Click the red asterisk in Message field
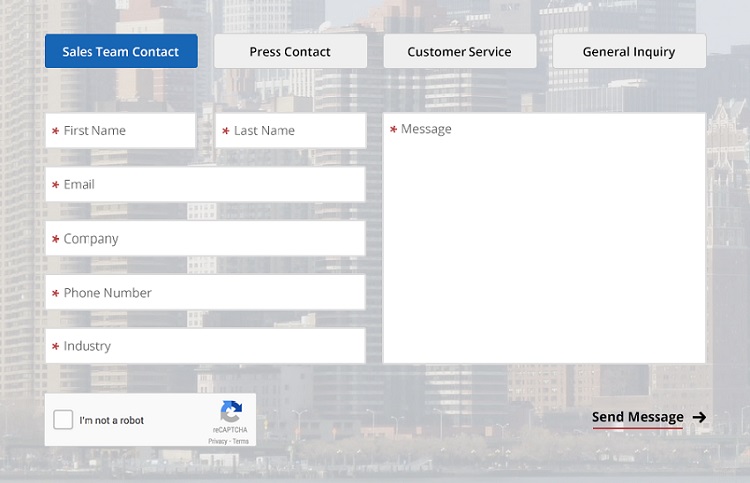Viewport: 750px width, 483px height. click(394, 130)
